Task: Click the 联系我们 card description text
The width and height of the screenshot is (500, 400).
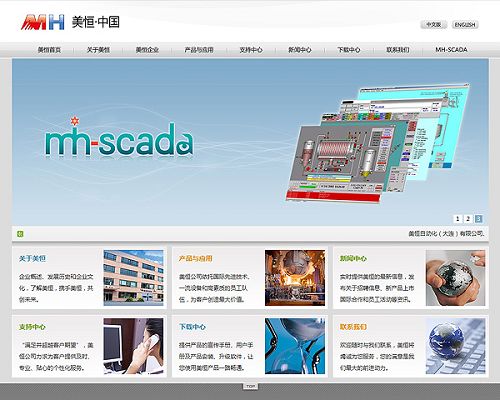Action: tap(377, 357)
